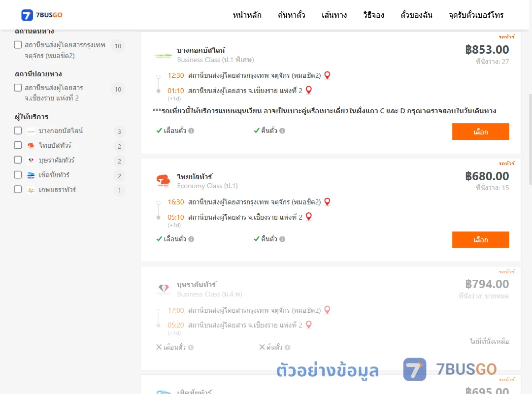Open the วิธีจอง navigation item
This screenshot has height=394, width=532.
(x=373, y=15)
